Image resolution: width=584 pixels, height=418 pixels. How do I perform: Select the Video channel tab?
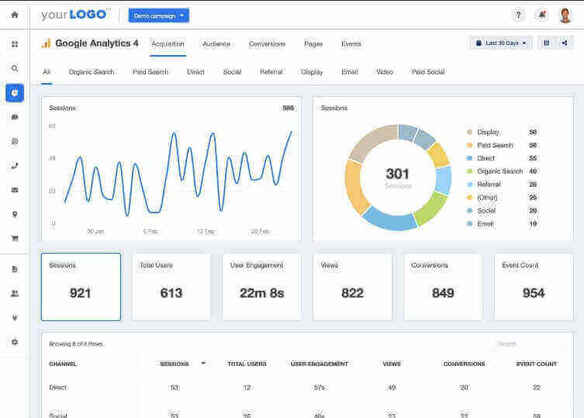point(385,72)
